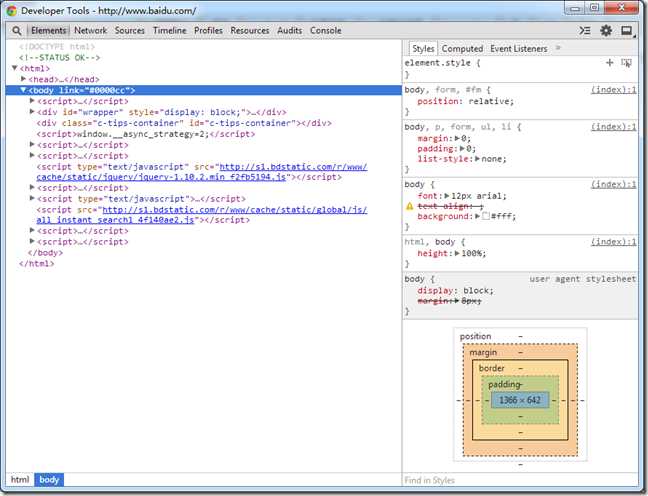Expand the margin shorthand property
Screen dimensions: 648x496
pyautogui.click(x=457, y=138)
